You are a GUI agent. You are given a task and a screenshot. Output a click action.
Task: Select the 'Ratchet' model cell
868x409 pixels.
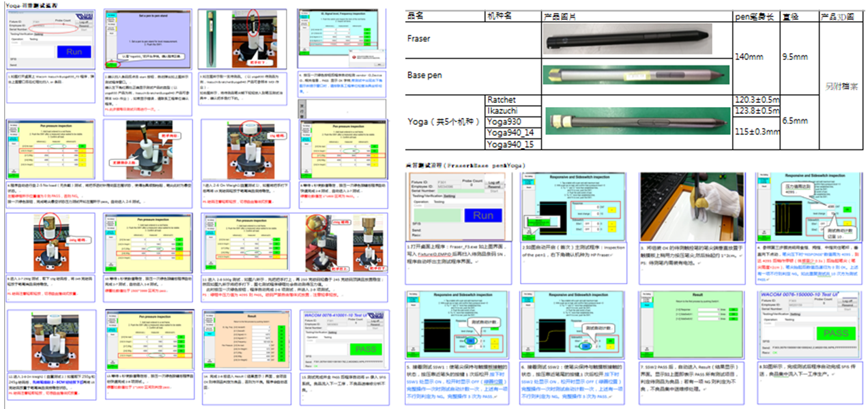[513, 100]
